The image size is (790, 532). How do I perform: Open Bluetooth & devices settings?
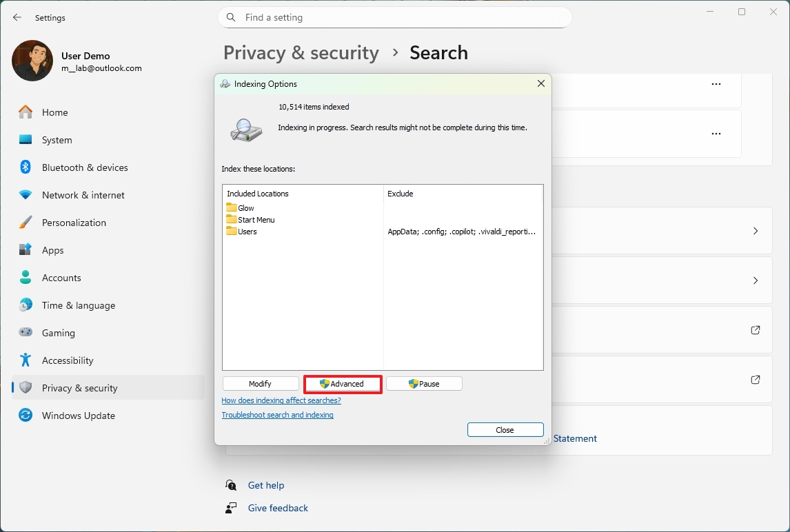click(x=85, y=167)
